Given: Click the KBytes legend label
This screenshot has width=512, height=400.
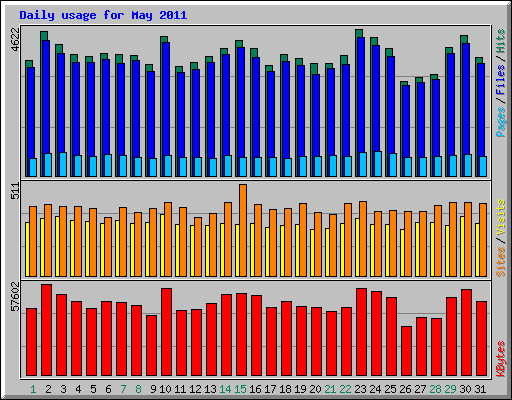Looking at the screenshot, I should click(x=500, y=359).
